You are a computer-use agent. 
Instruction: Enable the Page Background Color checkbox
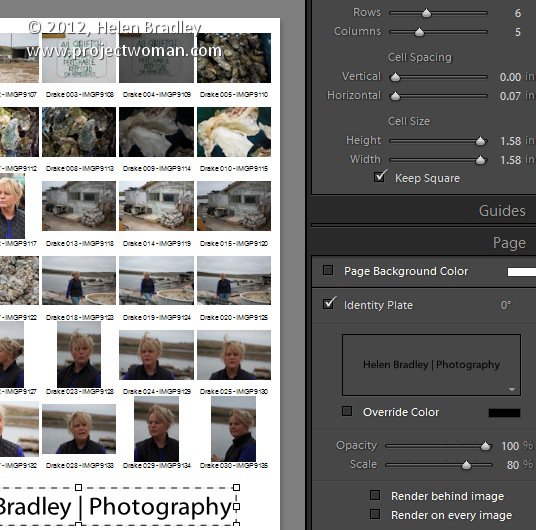pos(328,270)
